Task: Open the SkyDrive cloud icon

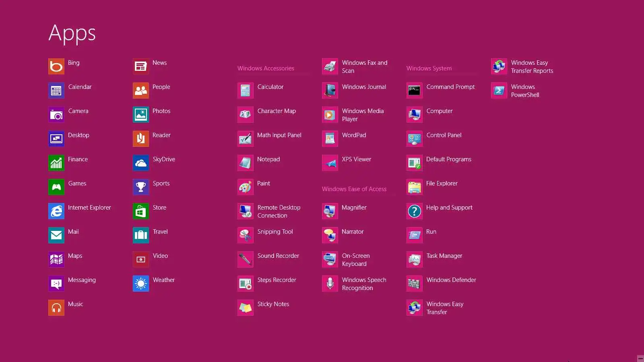Action: click(x=141, y=163)
